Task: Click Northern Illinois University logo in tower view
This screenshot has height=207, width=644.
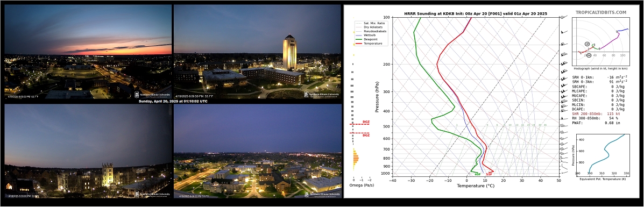Action: (322, 95)
